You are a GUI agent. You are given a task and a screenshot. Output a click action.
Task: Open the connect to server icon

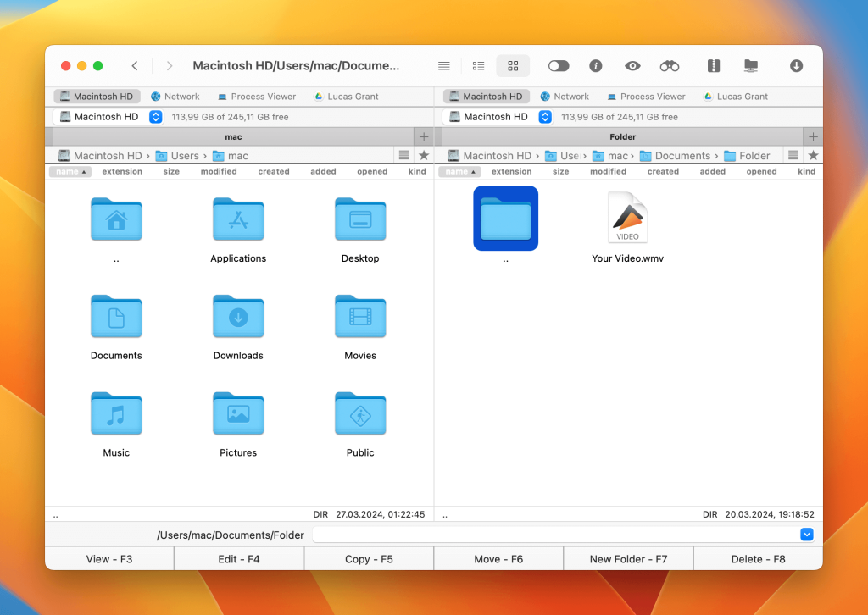point(750,66)
